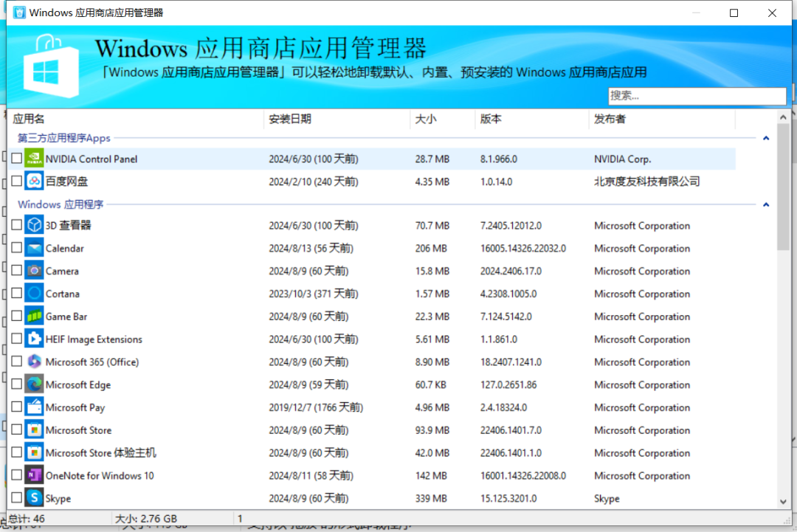Click the Microsoft Store 体验主机 icon

coord(34,453)
